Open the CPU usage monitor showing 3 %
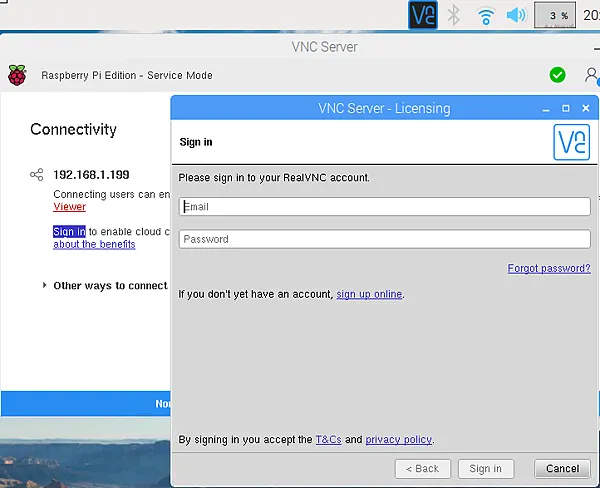600x488 pixels. [555, 15]
